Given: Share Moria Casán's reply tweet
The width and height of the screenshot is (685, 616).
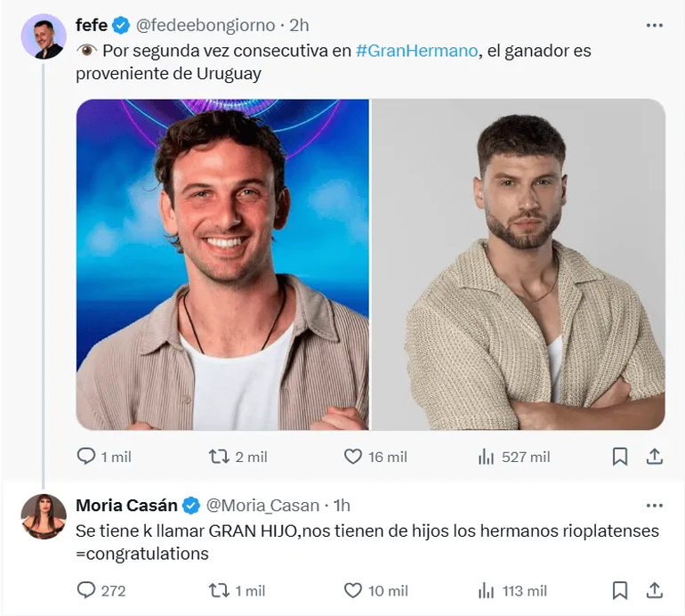Looking at the screenshot, I should (x=654, y=590).
